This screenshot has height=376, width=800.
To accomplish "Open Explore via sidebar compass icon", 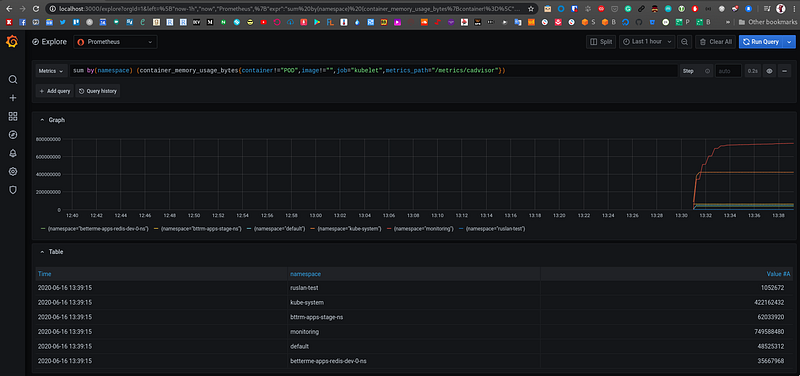I will point(13,135).
